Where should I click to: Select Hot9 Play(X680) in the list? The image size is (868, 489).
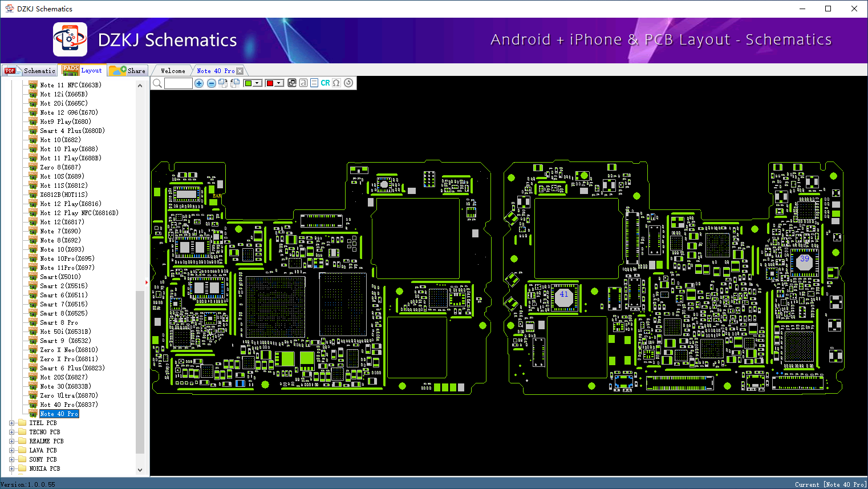[x=66, y=122]
